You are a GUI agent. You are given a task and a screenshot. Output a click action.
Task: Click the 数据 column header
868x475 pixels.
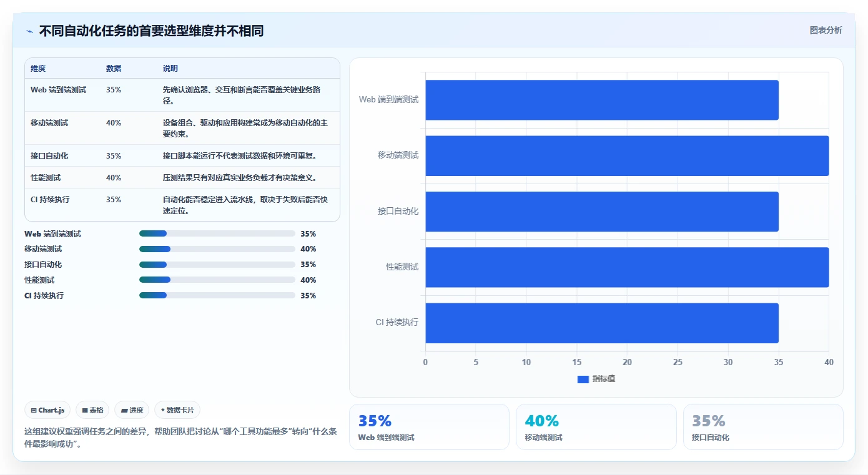click(114, 69)
